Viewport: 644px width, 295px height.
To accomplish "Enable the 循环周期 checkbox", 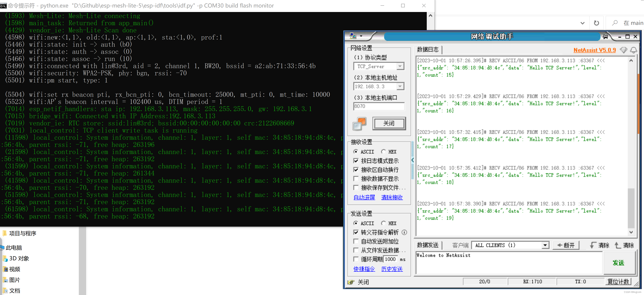I will (356, 259).
